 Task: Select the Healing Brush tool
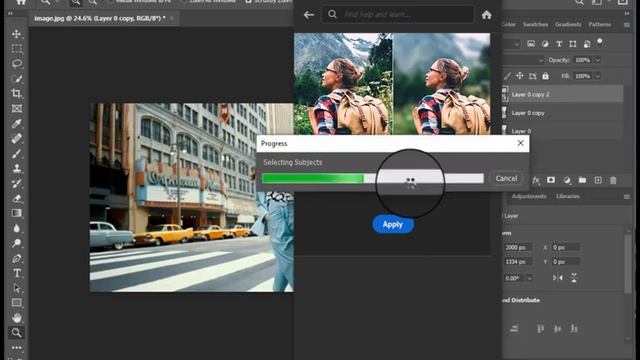click(17, 138)
